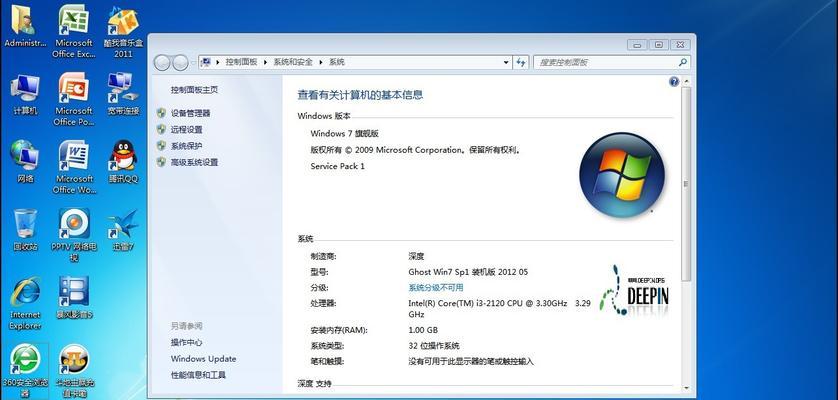Click the Ghost Win7 Sp1 装机版 model value
This screenshot has height=400, width=838.
point(468,272)
